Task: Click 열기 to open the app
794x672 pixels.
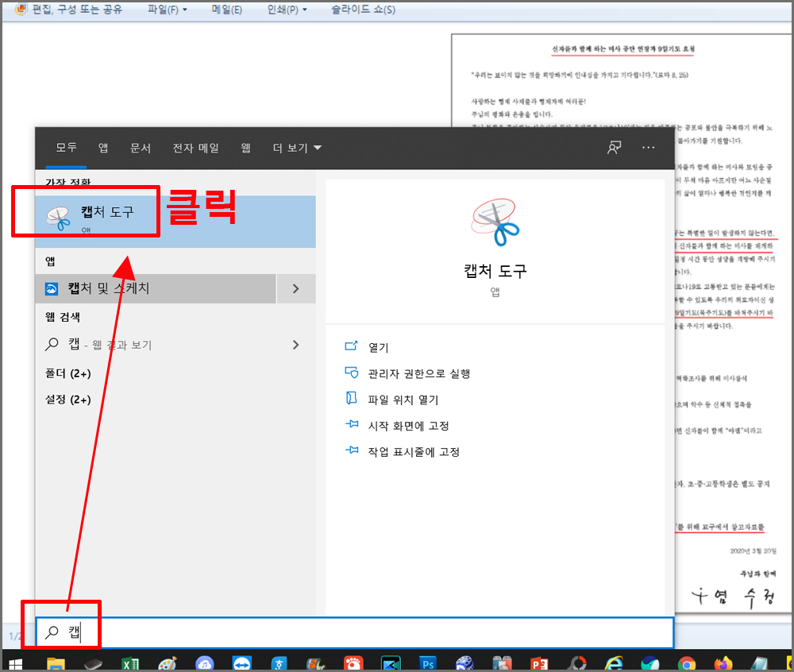Action: tap(378, 347)
